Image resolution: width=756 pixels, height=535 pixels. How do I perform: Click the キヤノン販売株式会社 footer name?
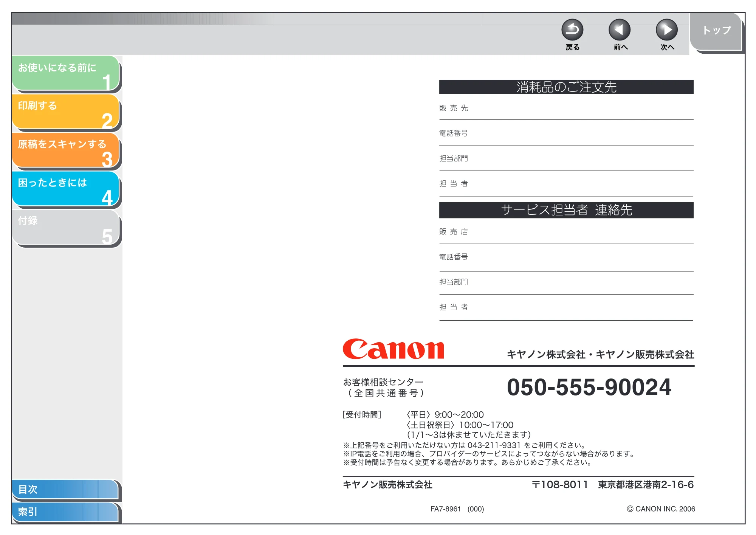click(387, 485)
